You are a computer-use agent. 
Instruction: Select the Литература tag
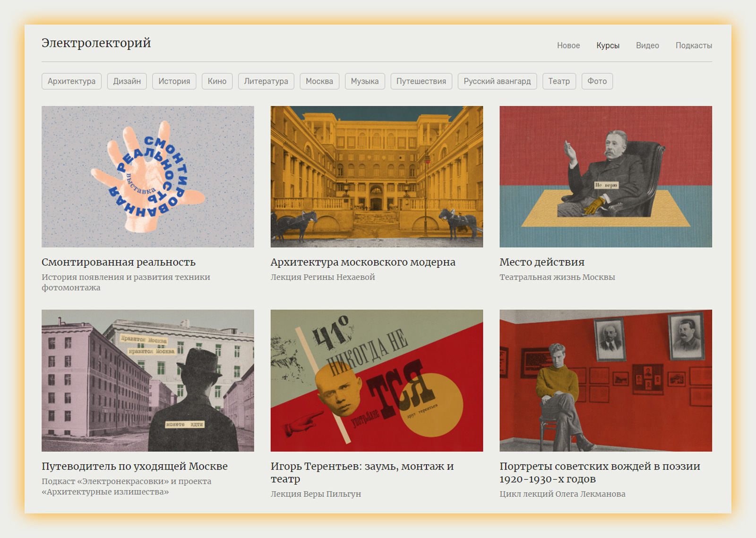pos(266,81)
